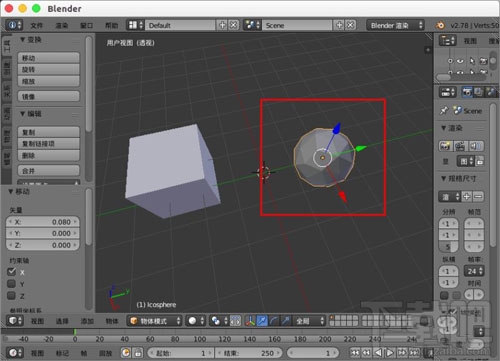Add a render preset with plus icon
The height and width of the screenshot is (361, 500).
point(467,197)
